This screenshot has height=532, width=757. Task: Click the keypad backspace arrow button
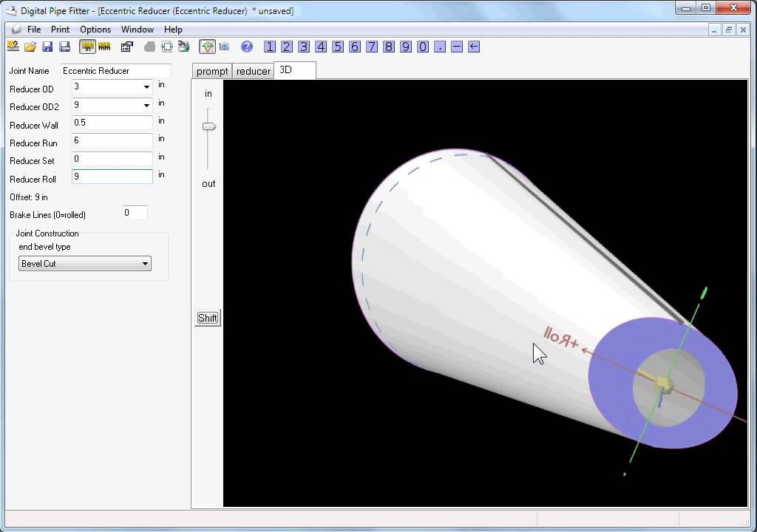[x=474, y=47]
